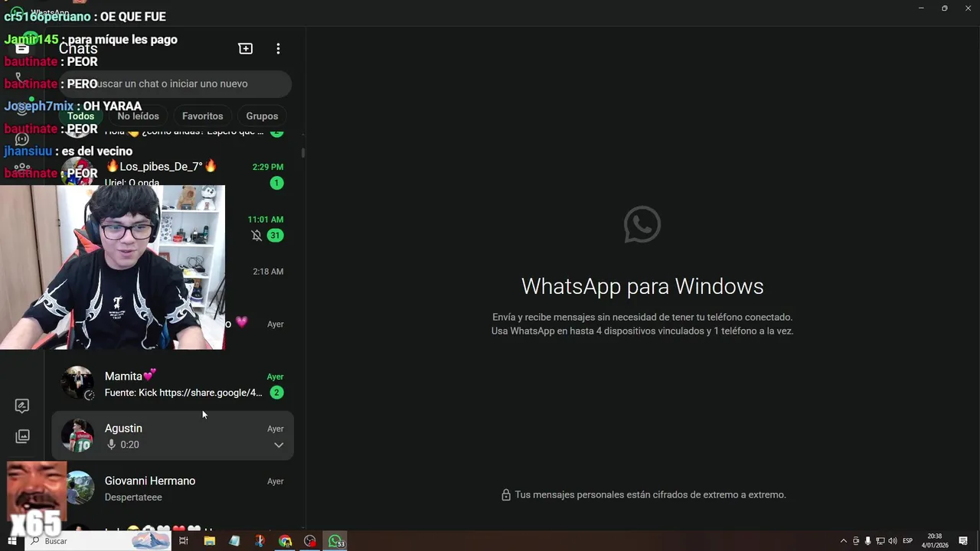Image resolution: width=980 pixels, height=551 pixels.
Task: Click the WhatsApp logo in the empty pane
Action: click(642, 224)
